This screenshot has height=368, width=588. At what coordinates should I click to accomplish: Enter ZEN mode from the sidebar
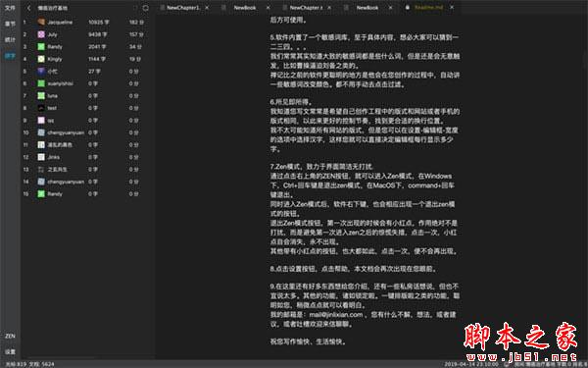pos(10,336)
